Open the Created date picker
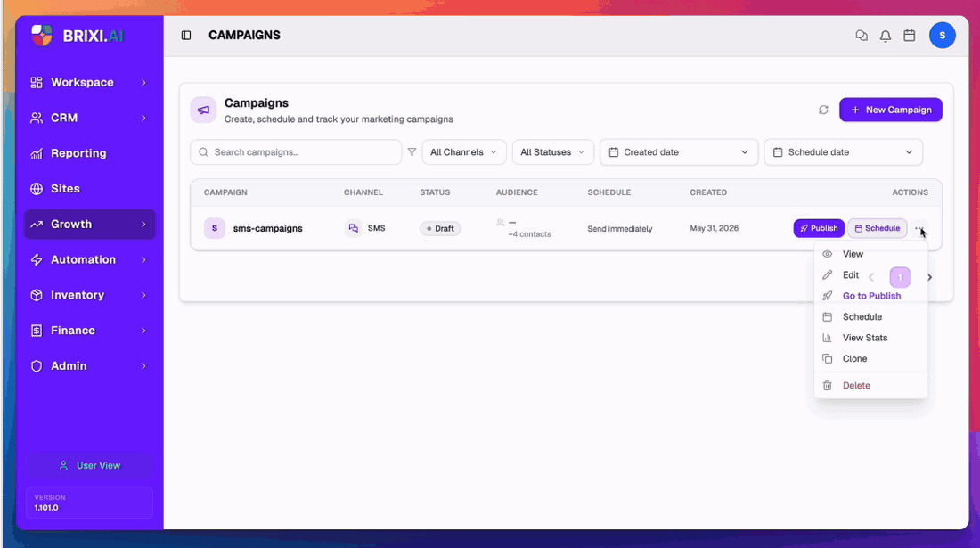This screenshot has width=980, height=548. point(679,152)
